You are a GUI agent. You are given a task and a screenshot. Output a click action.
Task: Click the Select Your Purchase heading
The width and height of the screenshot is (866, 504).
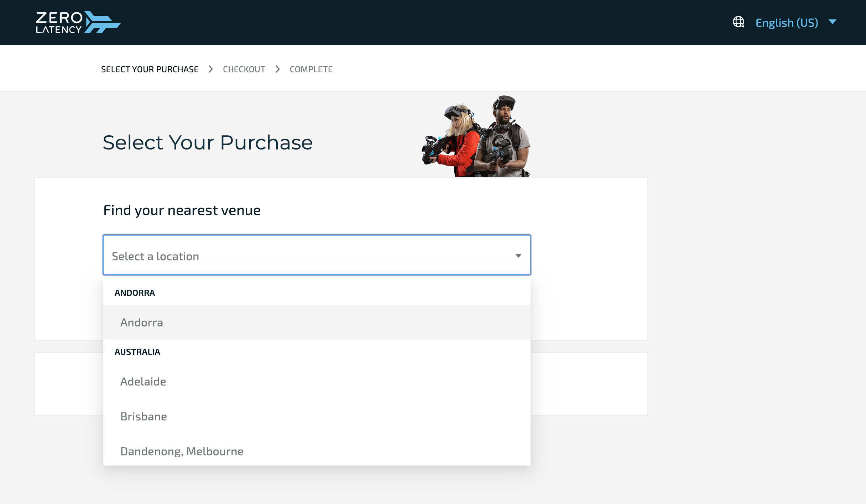208,142
